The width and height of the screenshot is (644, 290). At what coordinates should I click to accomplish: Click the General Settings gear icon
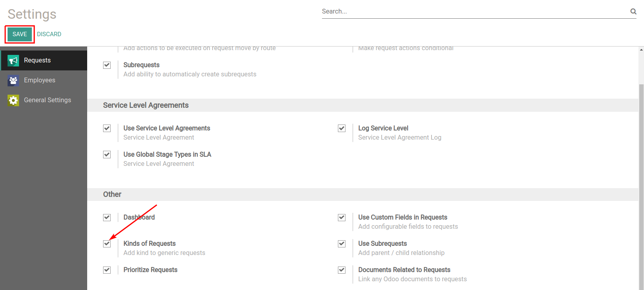13,100
